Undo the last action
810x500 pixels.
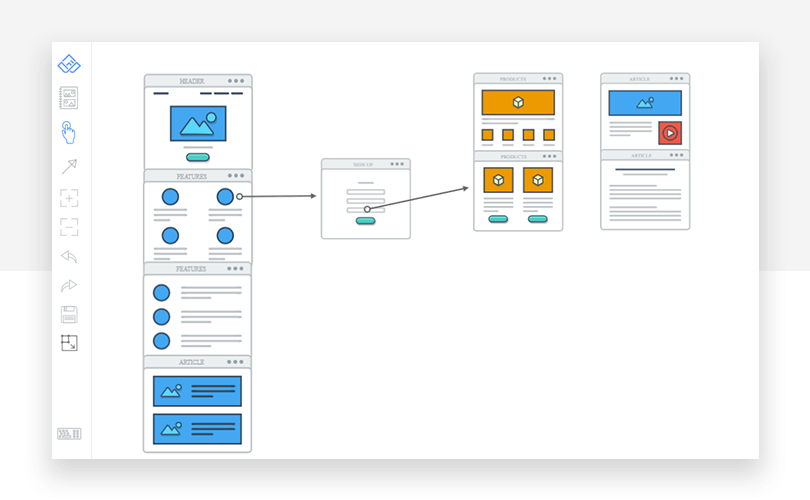(x=69, y=256)
